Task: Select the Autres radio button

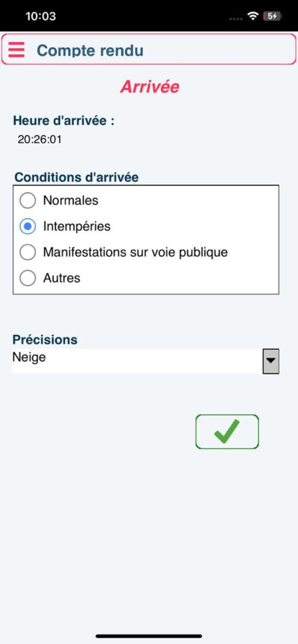Action: click(27, 278)
